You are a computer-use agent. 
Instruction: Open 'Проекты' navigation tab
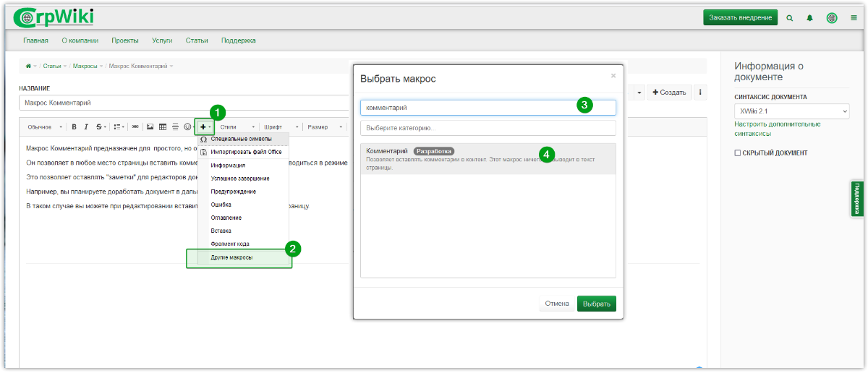(x=125, y=40)
